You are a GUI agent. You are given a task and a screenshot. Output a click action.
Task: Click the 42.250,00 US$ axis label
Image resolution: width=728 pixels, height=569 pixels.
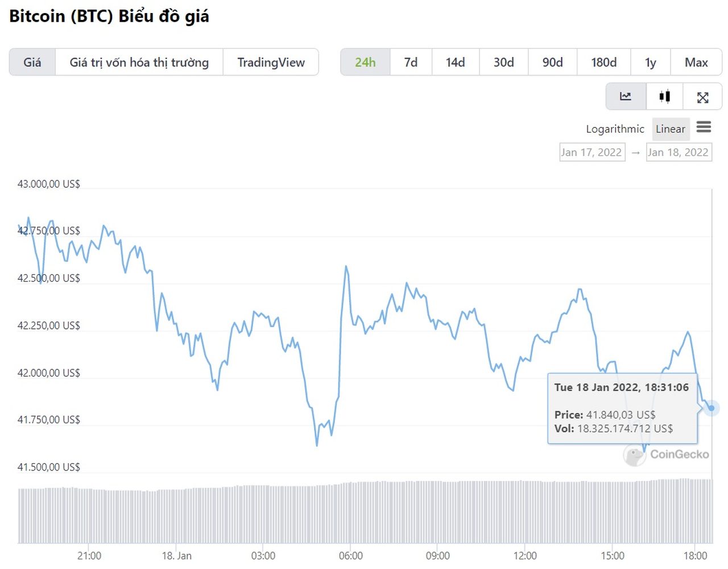(49, 325)
